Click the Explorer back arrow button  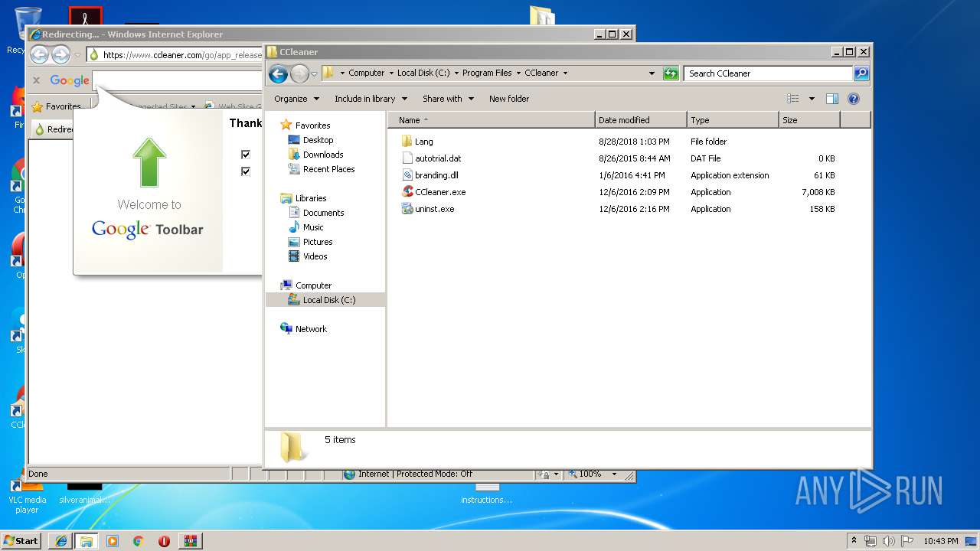pos(279,73)
